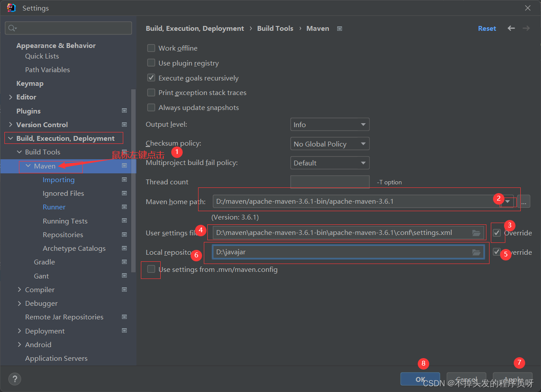Click Build, Execution, Deployment breadcrumb
The width and height of the screenshot is (541, 392).
195,28
